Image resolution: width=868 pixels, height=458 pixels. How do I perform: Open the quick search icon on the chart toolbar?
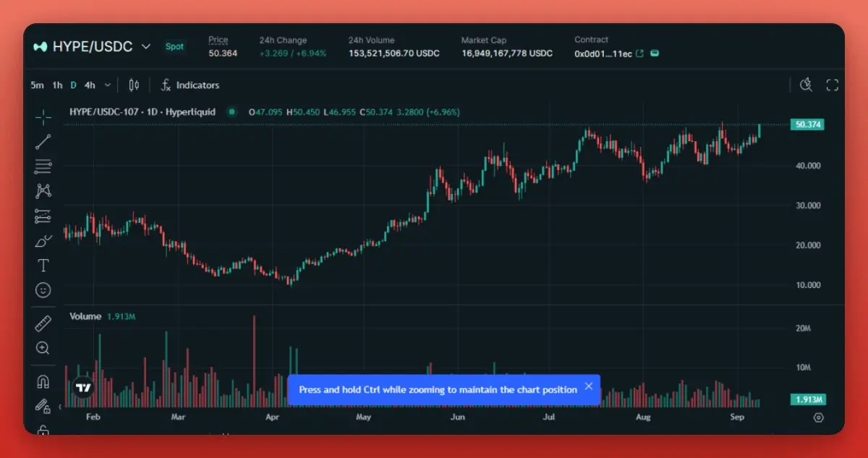(x=806, y=85)
